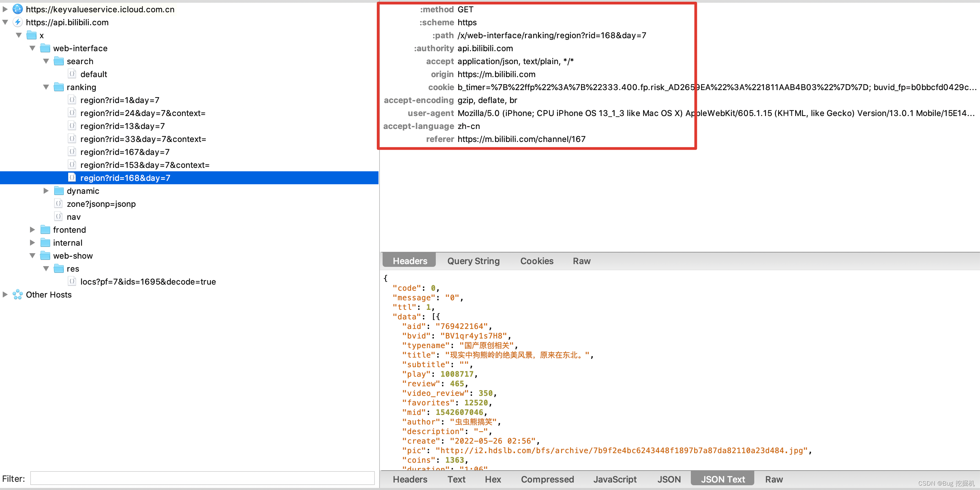Select the zone?jsonp=jsonp request
The height and width of the screenshot is (490, 980).
(x=101, y=204)
